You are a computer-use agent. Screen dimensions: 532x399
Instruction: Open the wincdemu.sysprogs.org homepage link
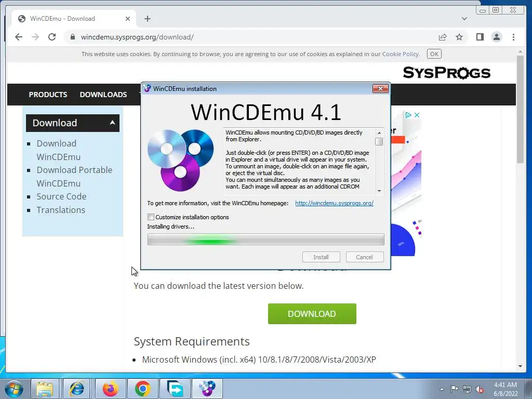(334, 203)
